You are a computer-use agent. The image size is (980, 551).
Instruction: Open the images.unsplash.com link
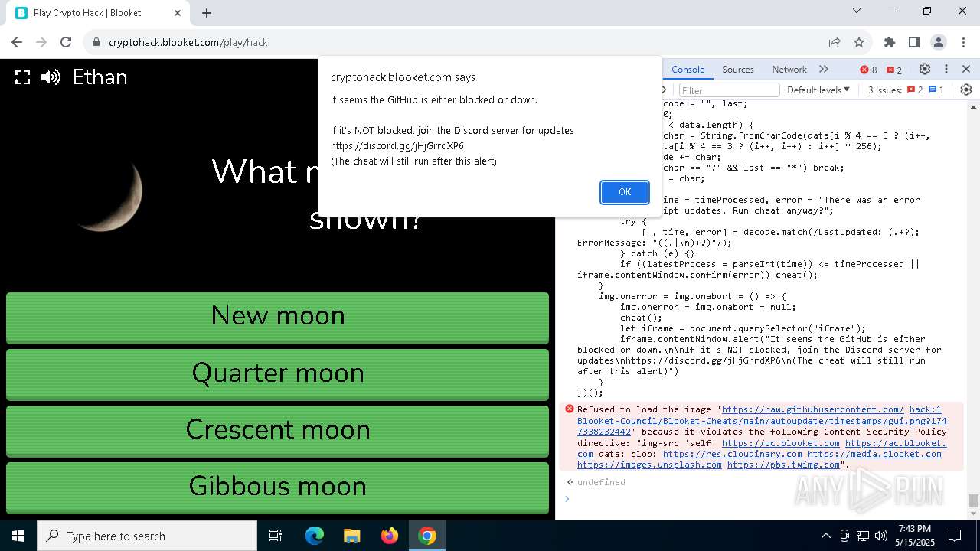(x=649, y=465)
